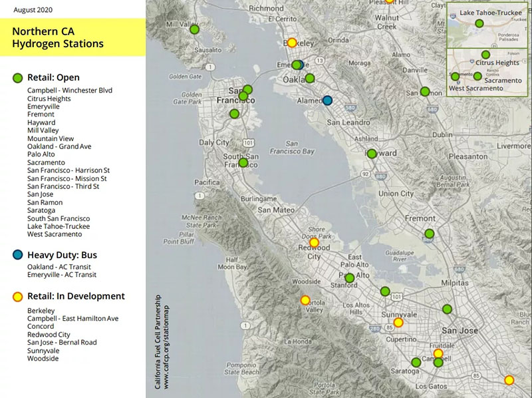Click the blue bus marker near Alameda
Screen dimensions: 532x398
pos(327,100)
